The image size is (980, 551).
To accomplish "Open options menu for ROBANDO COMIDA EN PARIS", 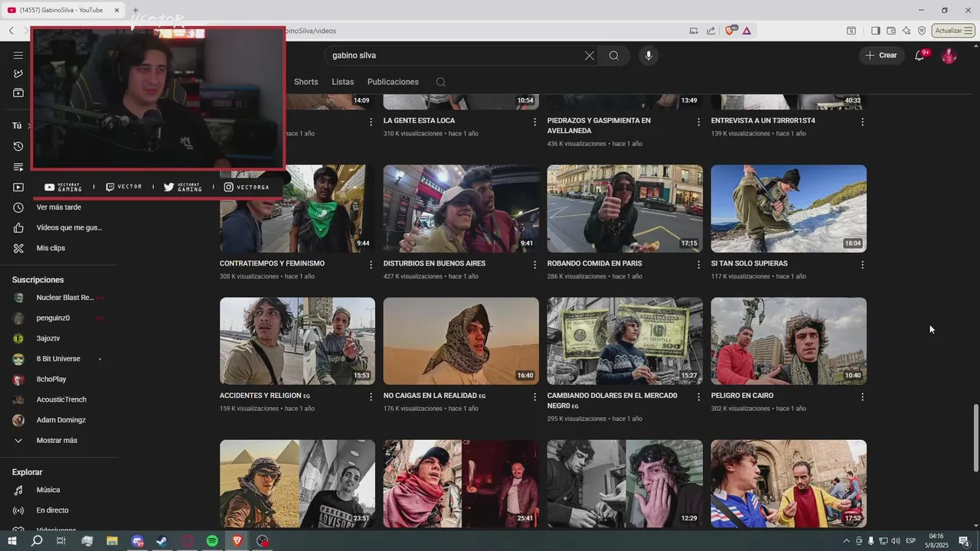I will pos(698,265).
